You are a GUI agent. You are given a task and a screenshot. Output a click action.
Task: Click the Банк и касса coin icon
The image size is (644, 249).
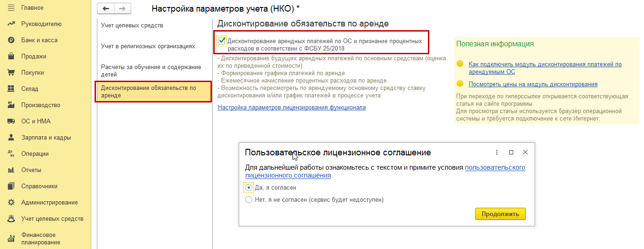(x=11, y=40)
